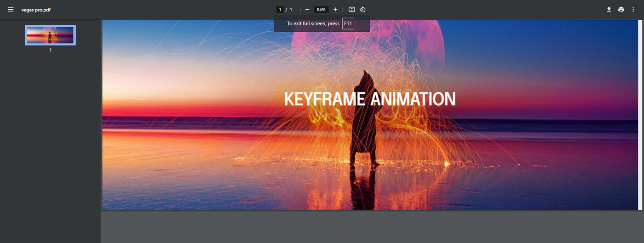Click the exit full screen notification message
Viewport: 644px width, 243px height.
tap(313, 23)
